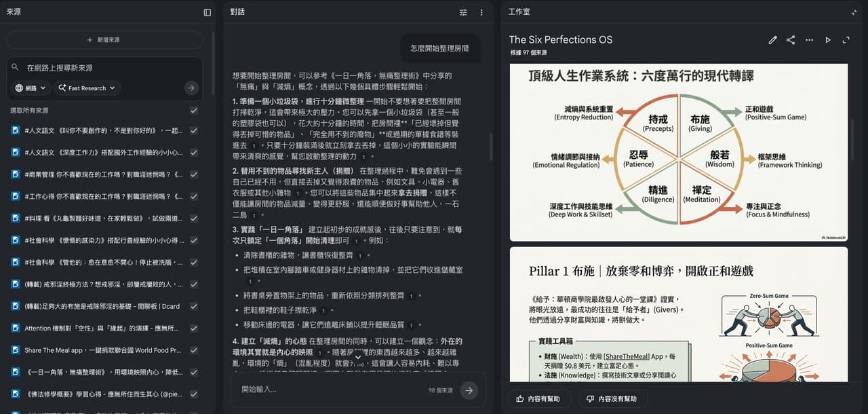Edit The Six Perfections OS with pencil icon

coord(772,40)
